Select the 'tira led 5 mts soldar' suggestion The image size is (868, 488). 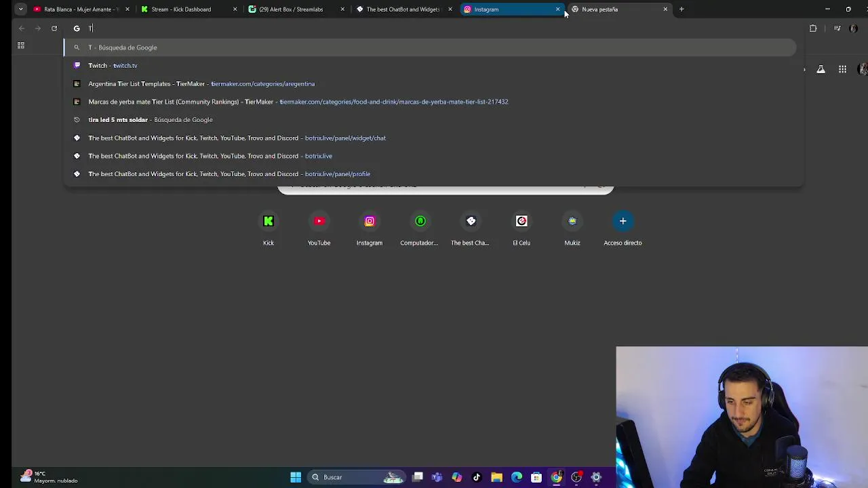(x=430, y=120)
